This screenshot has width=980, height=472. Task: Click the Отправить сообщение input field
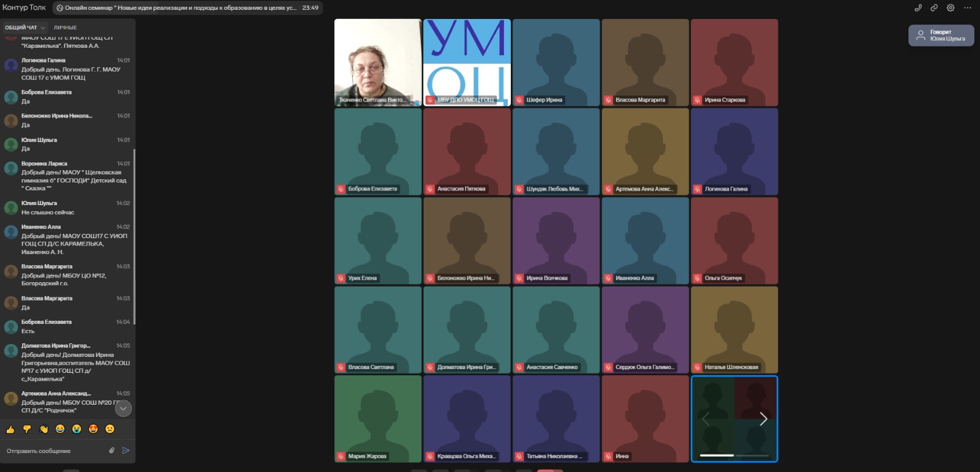tap(55, 451)
